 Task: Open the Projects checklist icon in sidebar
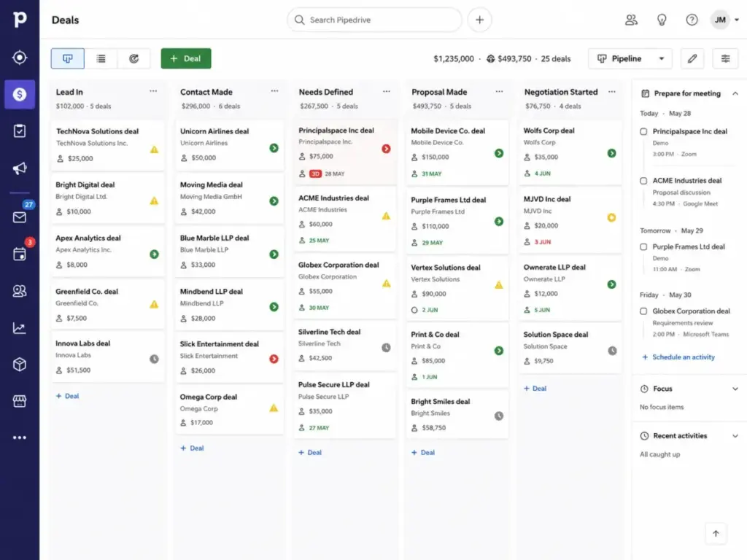[x=20, y=131]
